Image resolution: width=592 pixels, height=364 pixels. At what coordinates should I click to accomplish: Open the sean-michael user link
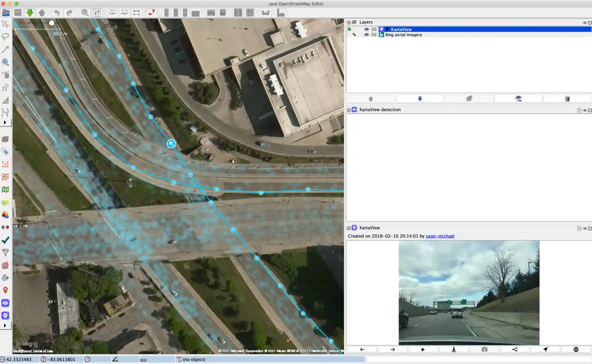coord(440,236)
